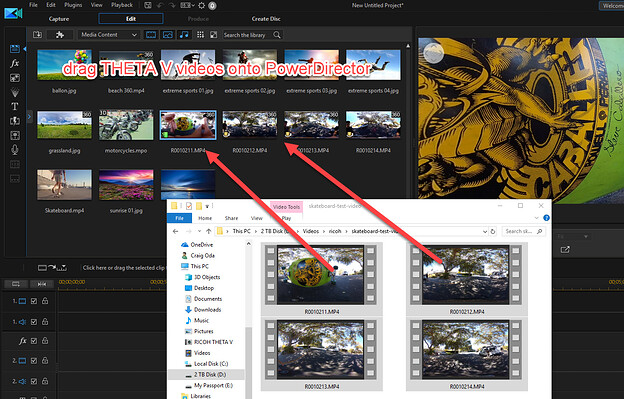The height and width of the screenshot is (399, 624).
Task: Open the Effect Room fx icon
Action: 15,63
